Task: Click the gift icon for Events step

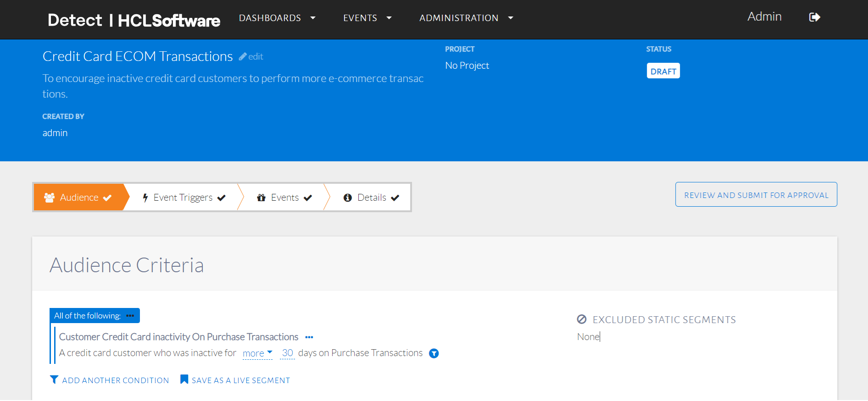Action: [x=262, y=198]
